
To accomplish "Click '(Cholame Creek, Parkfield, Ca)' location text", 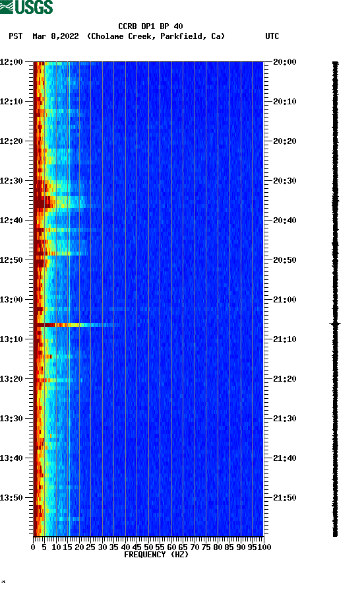I will (x=156, y=36).
